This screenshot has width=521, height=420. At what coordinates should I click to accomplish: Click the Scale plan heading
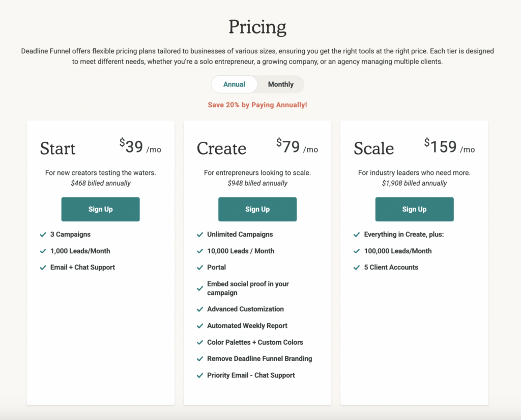click(x=374, y=148)
